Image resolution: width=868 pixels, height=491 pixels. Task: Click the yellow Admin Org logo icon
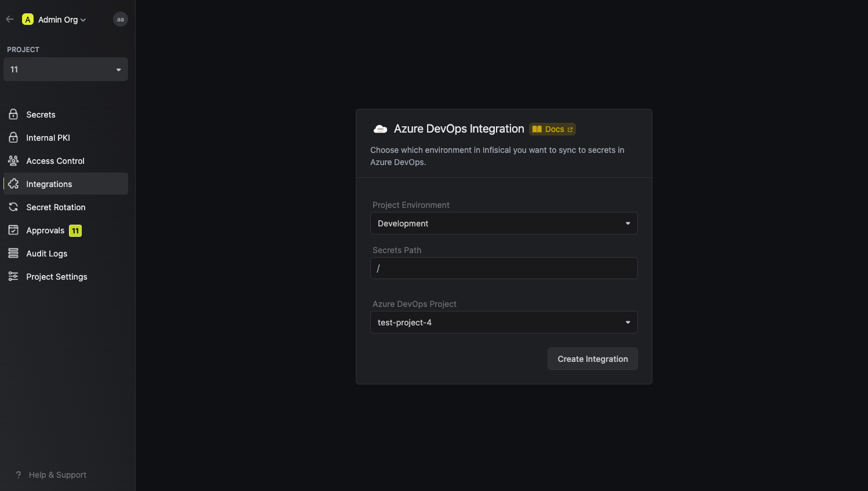[27, 19]
